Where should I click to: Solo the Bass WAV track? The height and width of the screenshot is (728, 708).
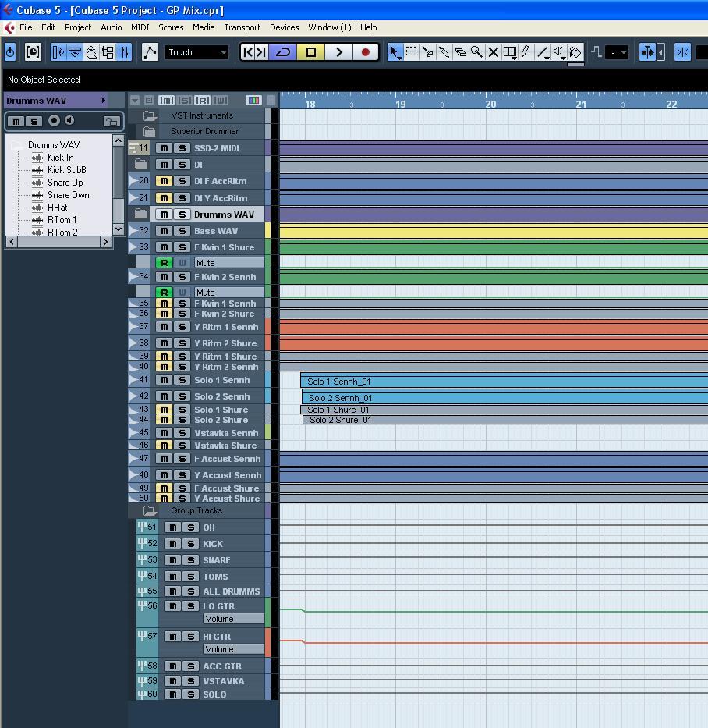182,231
